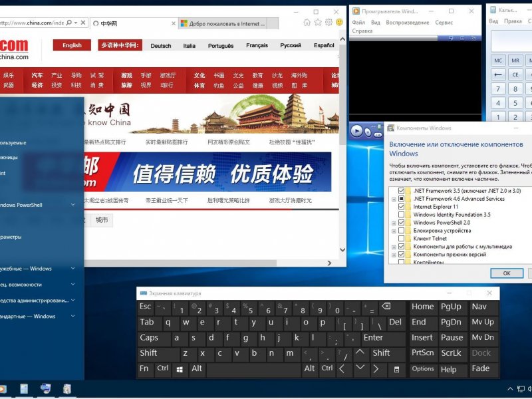Open favorites star in Internet Explorer
The height and width of the screenshot is (399, 532).
[x=318, y=23]
